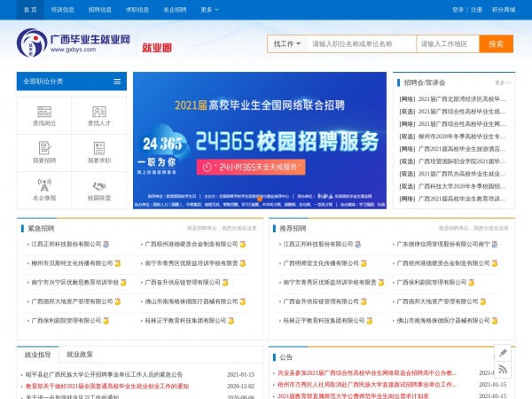
Task: Open the 招聘信息 navigation item
Action: [100, 10]
